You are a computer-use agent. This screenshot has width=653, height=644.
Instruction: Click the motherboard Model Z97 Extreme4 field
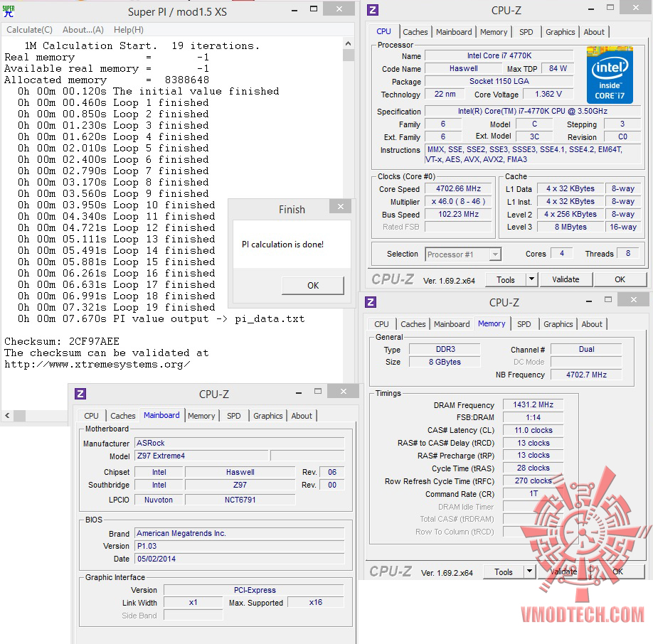pyautogui.click(x=201, y=456)
